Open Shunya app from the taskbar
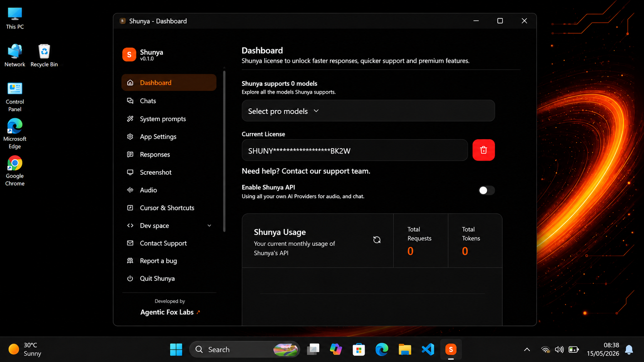This screenshot has width=644, height=362. [x=451, y=349]
